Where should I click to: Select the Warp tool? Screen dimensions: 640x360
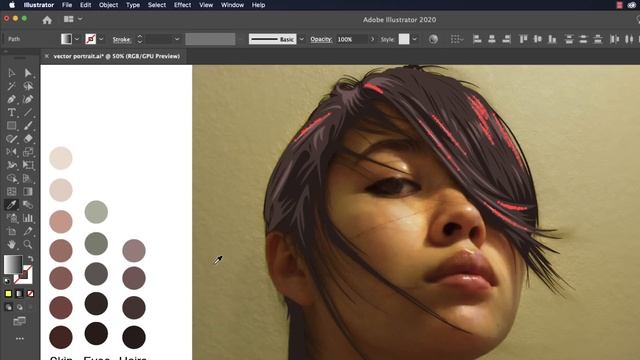point(11,165)
